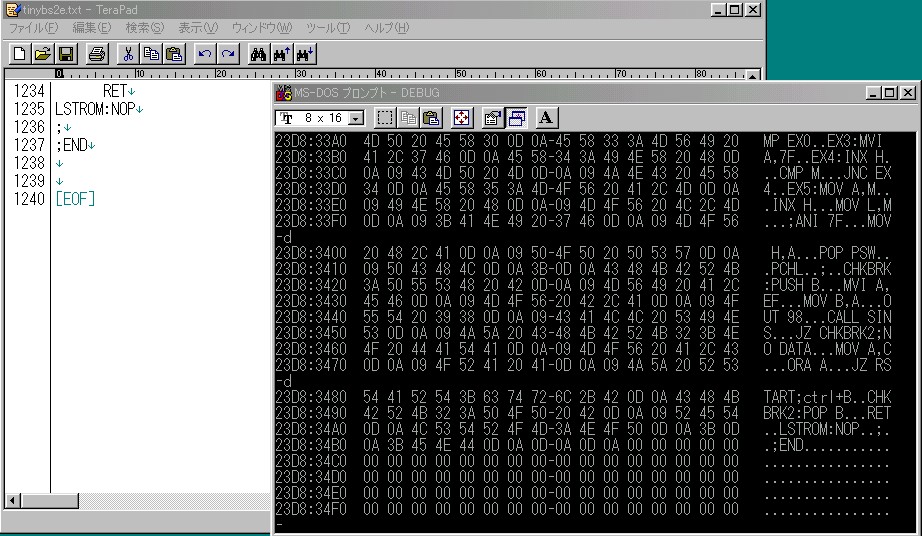Click address 23D8:3480 in DEBUG output
Screen dimensions: 922x536
coord(311,397)
